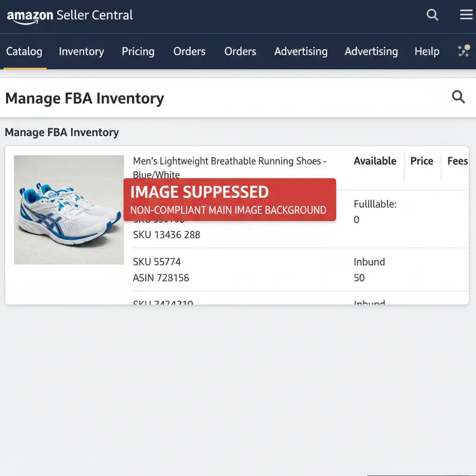Viewport: 476px width, 476px height.
Task: Open the Advertising tab beside Help
Action: pos(371,52)
